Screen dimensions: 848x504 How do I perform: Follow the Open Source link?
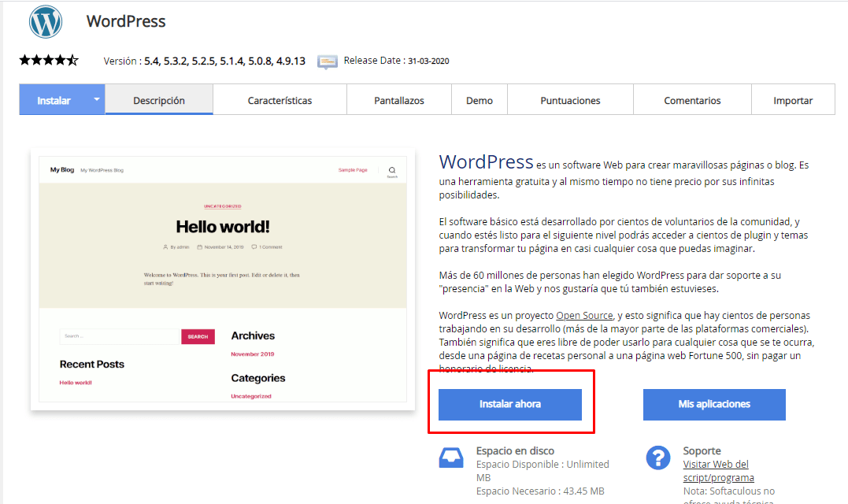coord(584,315)
